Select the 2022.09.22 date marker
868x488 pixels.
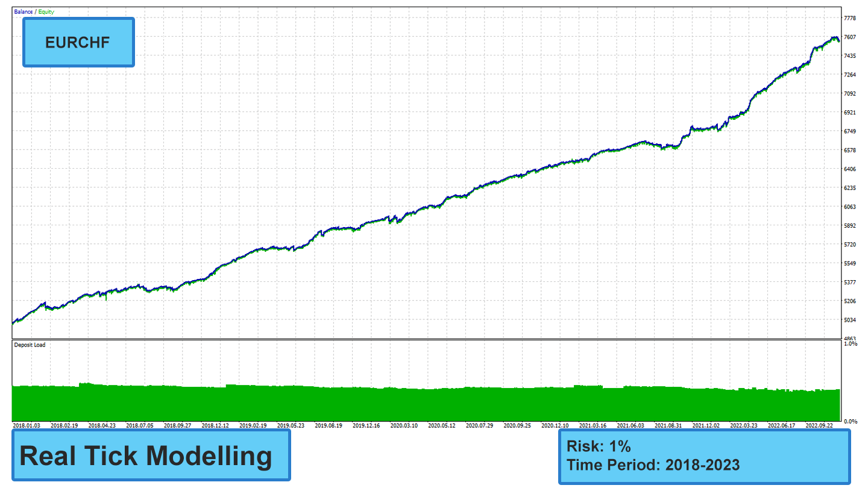pos(818,425)
